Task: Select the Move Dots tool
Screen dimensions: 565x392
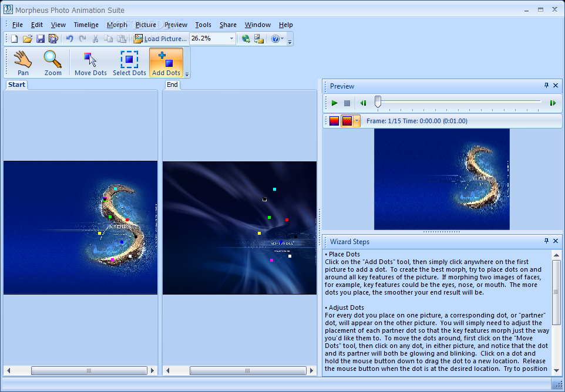Action: [90, 63]
